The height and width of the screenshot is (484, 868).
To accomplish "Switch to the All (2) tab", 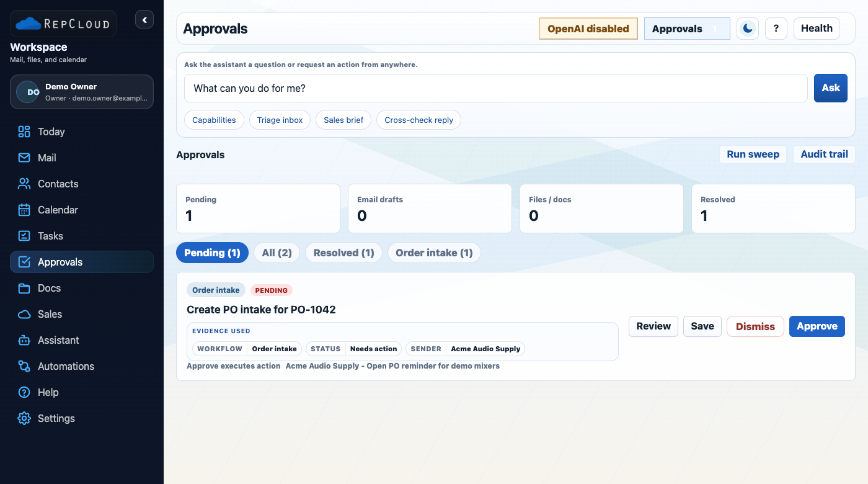I will 277,253.
